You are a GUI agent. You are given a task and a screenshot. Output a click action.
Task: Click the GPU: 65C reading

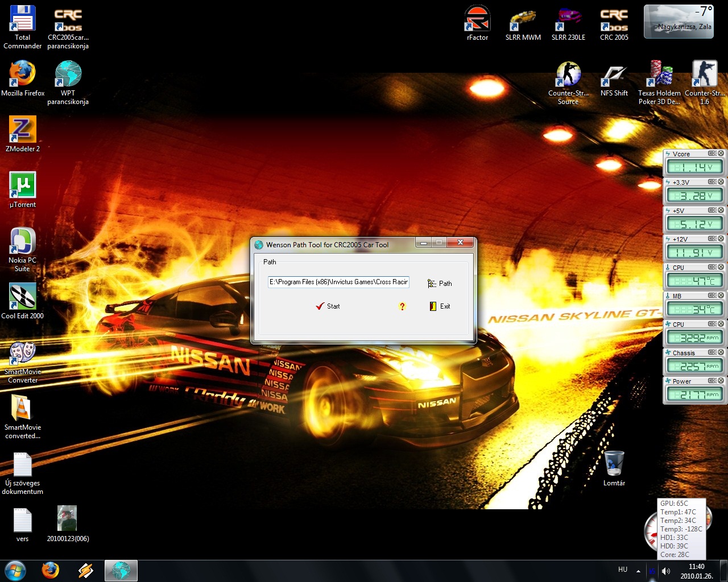click(674, 504)
